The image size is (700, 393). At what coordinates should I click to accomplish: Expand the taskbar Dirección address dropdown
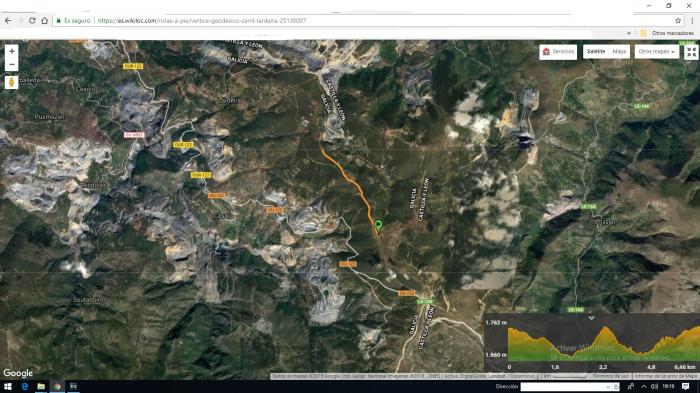pyautogui.click(x=608, y=387)
